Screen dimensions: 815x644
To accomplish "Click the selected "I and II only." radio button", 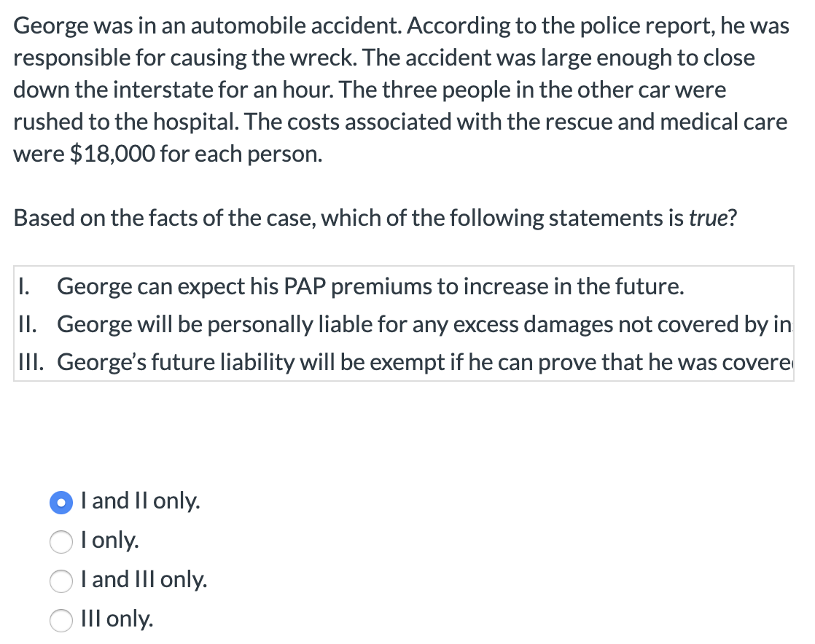I will 61,503.
